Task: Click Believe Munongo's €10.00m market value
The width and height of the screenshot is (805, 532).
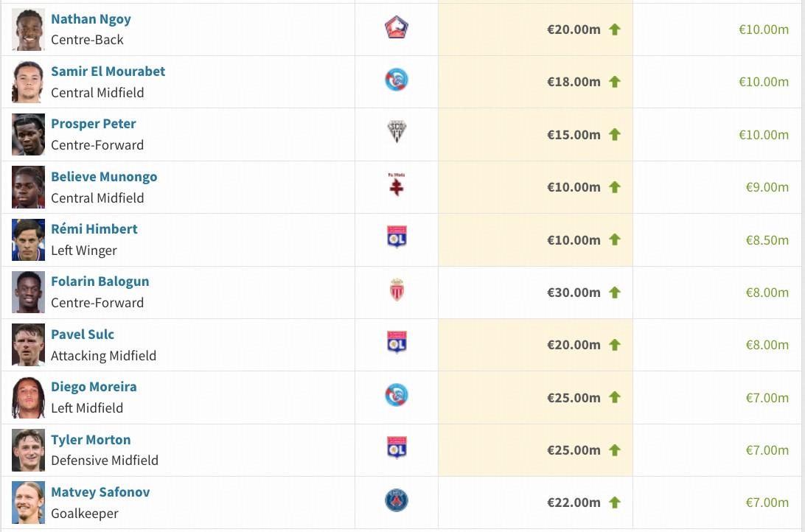Action: tap(574, 187)
